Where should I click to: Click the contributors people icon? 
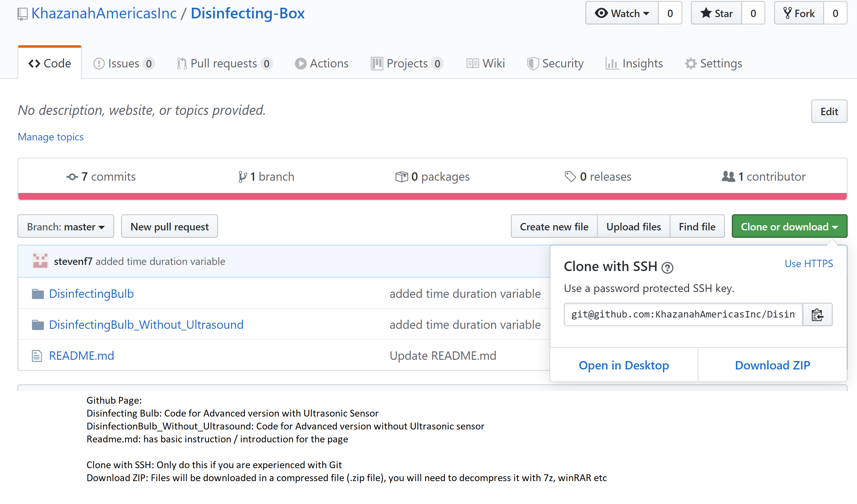point(728,176)
